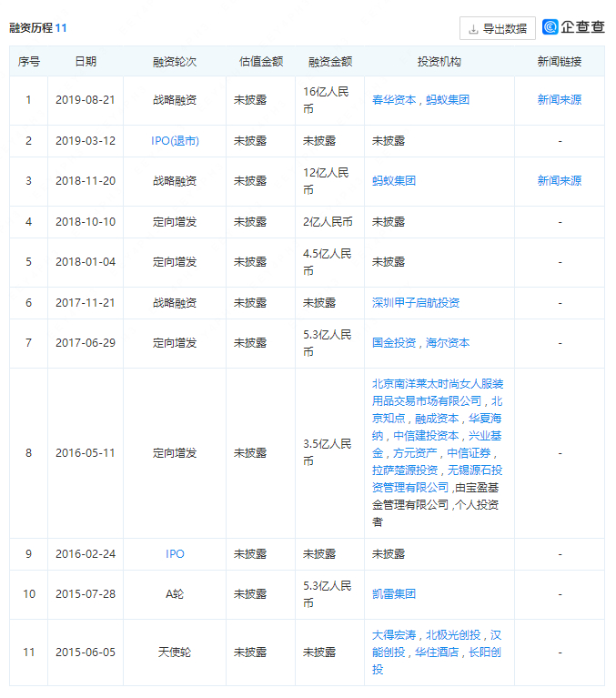Select the date cell 2015-06-05

click(86, 652)
